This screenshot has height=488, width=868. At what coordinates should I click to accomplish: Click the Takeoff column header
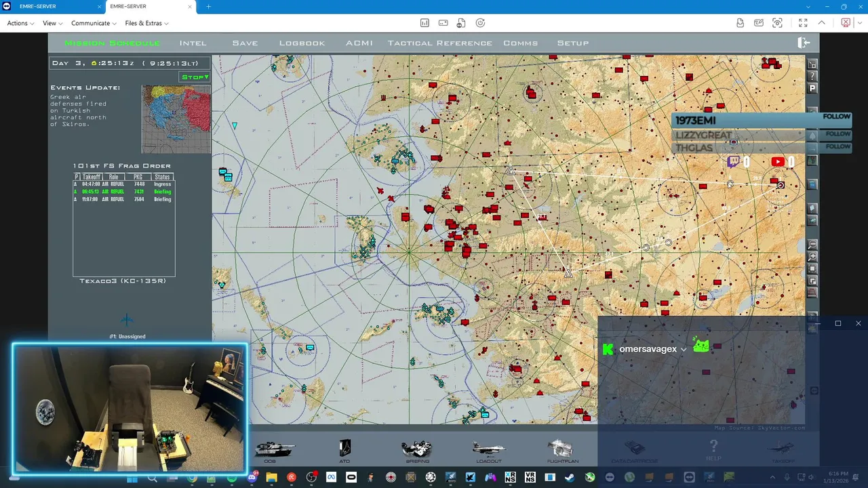click(91, 177)
